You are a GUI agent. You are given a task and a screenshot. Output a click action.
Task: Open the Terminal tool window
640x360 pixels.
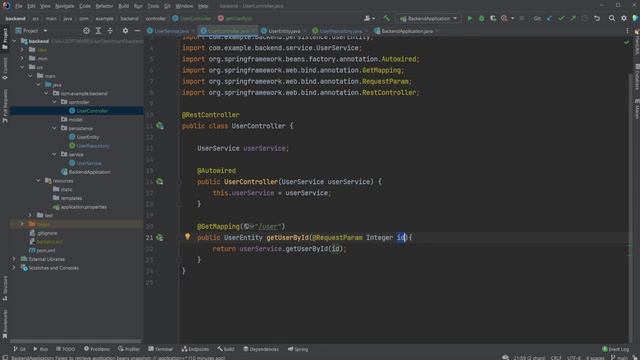pyautogui.click(x=160, y=349)
